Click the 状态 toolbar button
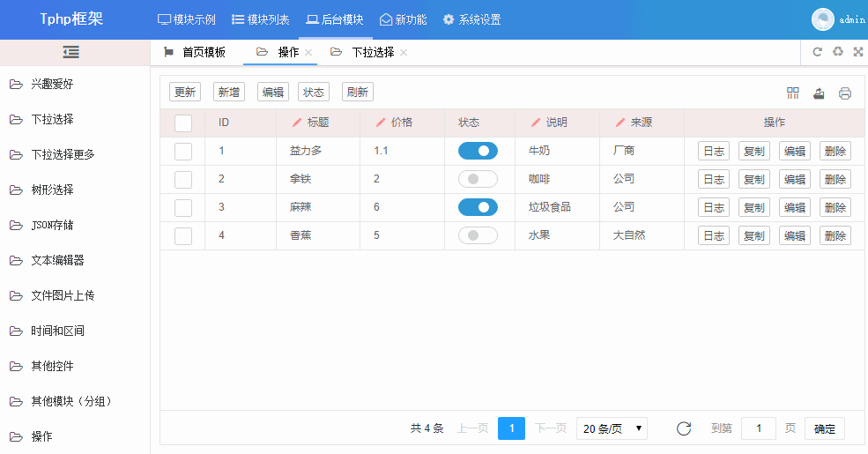868x454 pixels. 314,92
